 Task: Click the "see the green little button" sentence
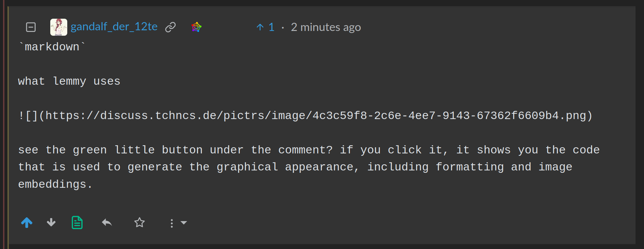[170, 150]
